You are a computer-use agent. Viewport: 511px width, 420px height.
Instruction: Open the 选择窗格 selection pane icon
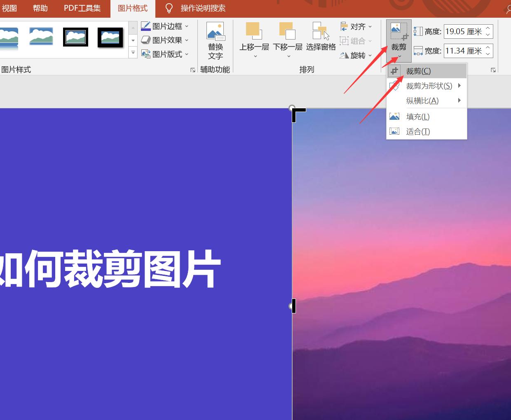click(x=321, y=36)
